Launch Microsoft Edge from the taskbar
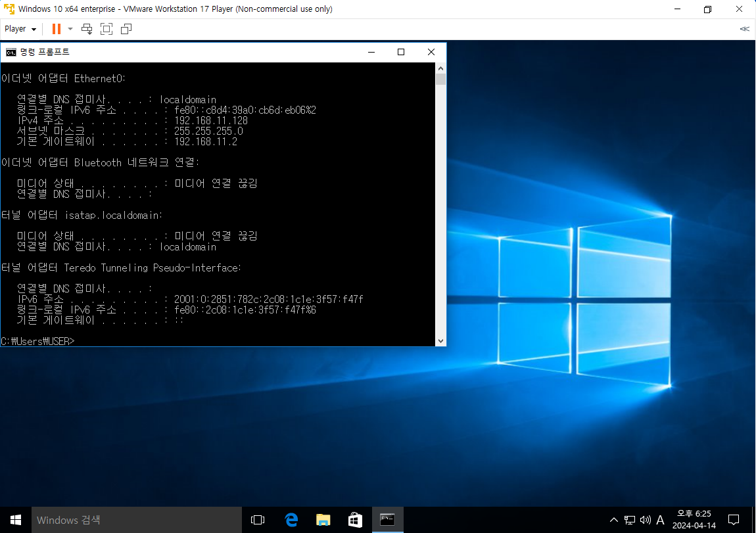Screen dimensions: 756x533 pyautogui.click(x=291, y=520)
